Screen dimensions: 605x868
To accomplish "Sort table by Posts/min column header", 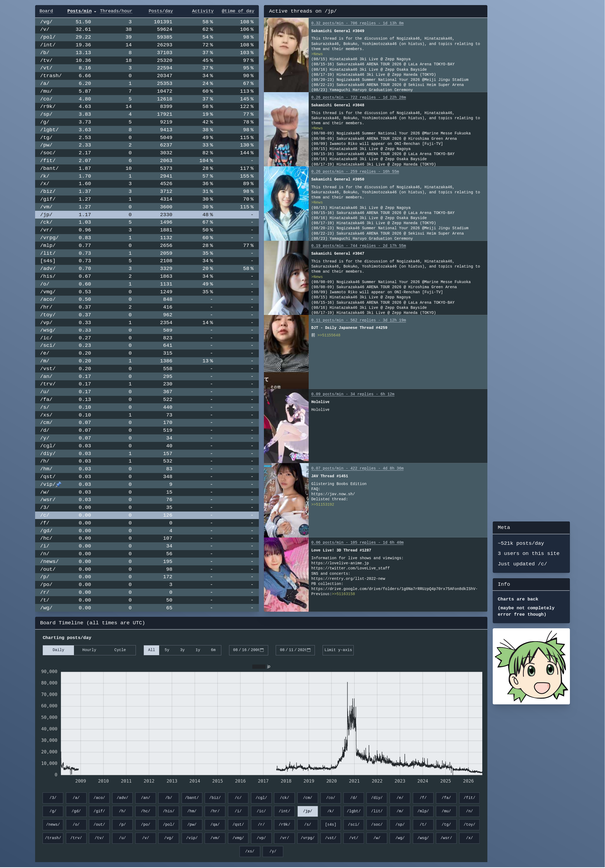I will click(x=79, y=11).
